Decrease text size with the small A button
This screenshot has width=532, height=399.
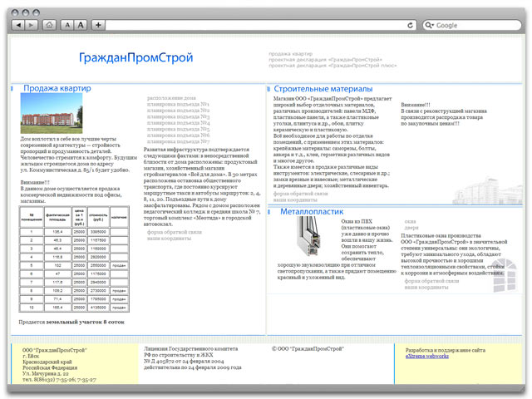67,25
